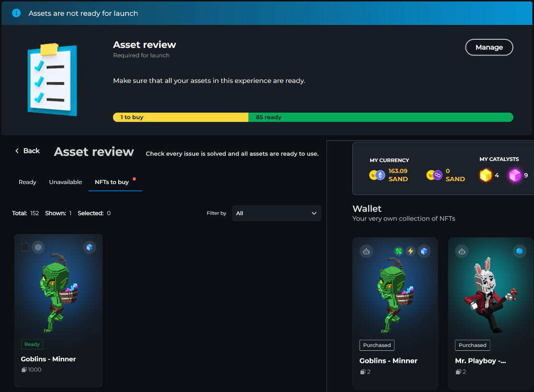534x392 pixels.
Task: Click the MY CURRENCY label
Action: pos(389,160)
